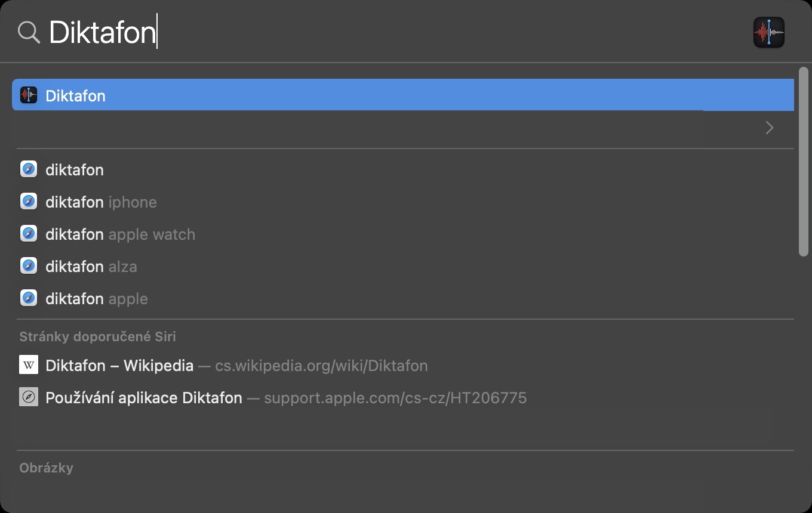Open the Používání aplikace Diktafon support link
The image size is (812, 513).
(144, 398)
